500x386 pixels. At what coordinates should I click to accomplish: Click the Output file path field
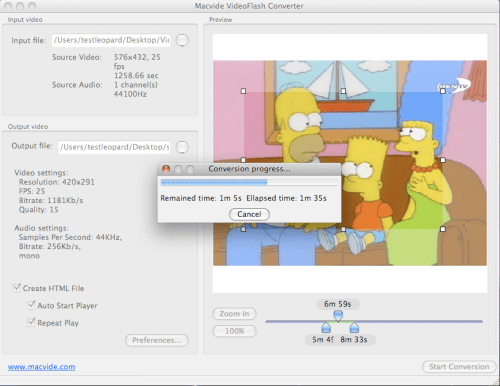pyautogui.click(x=115, y=147)
